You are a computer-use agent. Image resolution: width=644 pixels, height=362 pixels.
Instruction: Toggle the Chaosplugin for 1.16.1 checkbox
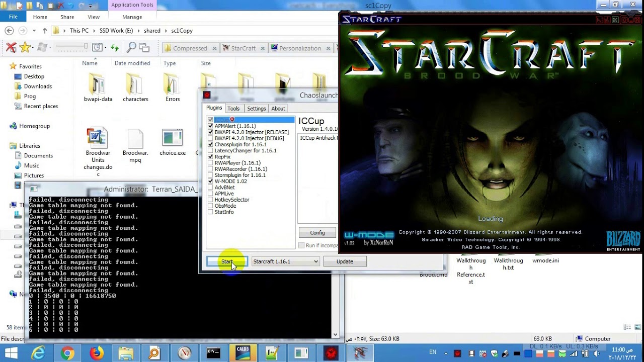click(210, 144)
